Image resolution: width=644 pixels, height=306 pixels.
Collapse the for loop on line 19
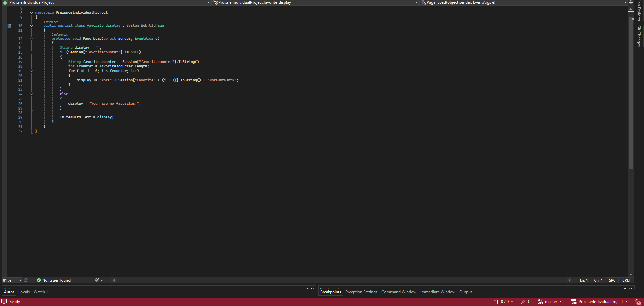click(x=31, y=71)
